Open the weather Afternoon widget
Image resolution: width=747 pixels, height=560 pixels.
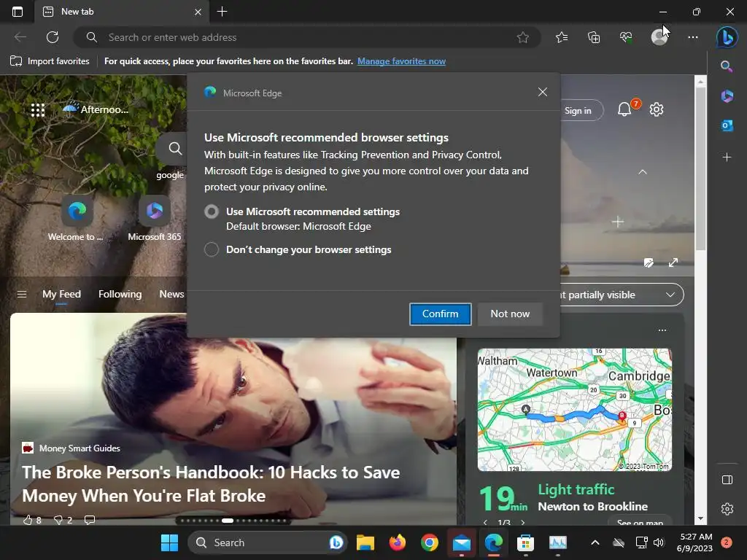click(x=96, y=109)
